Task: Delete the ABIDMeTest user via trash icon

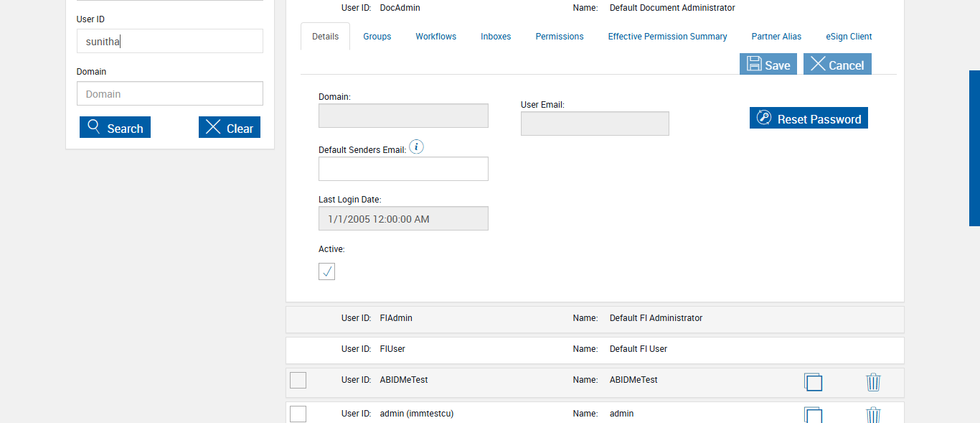Action: point(873,382)
